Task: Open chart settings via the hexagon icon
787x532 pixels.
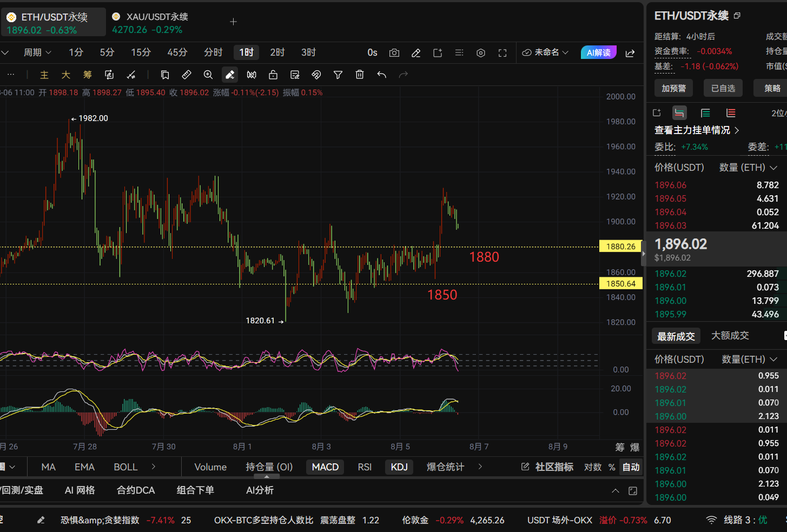Action: point(481,52)
